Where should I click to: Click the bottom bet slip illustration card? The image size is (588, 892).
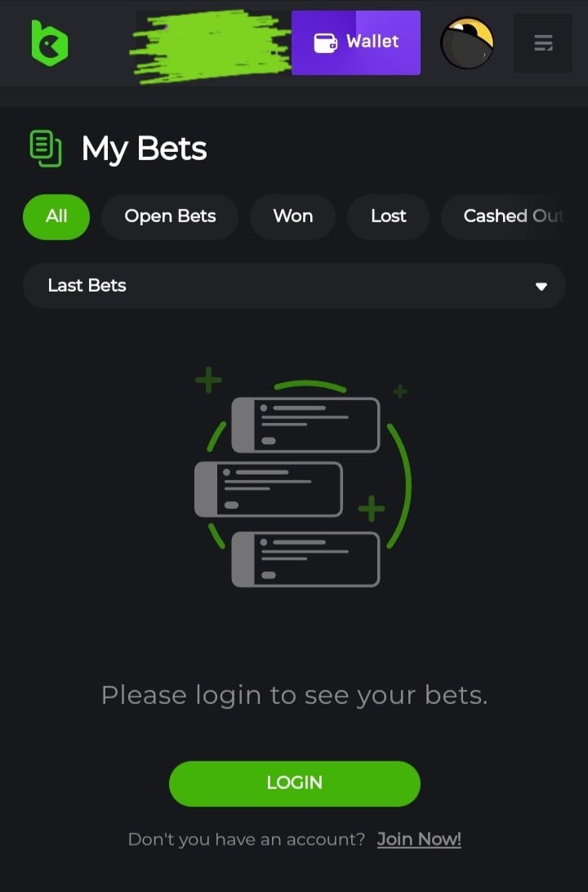(x=305, y=560)
